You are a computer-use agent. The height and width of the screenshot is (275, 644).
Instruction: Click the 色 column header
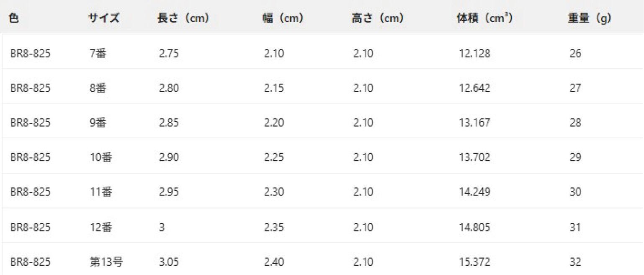(x=13, y=18)
